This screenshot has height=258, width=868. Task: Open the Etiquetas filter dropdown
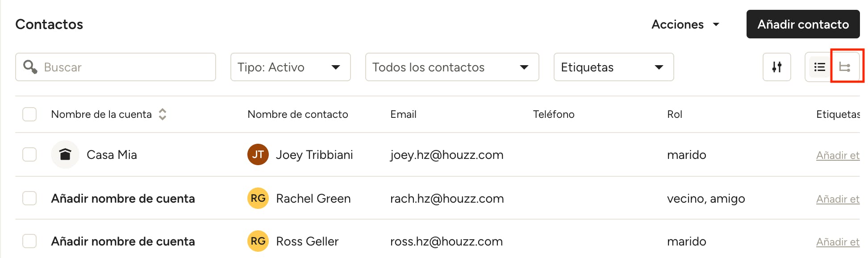tap(614, 67)
